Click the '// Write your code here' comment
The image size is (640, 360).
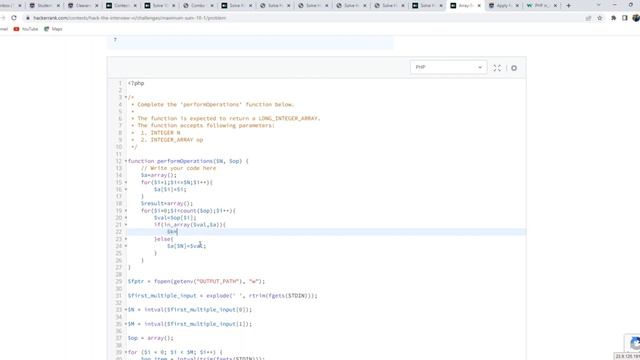(x=178, y=168)
